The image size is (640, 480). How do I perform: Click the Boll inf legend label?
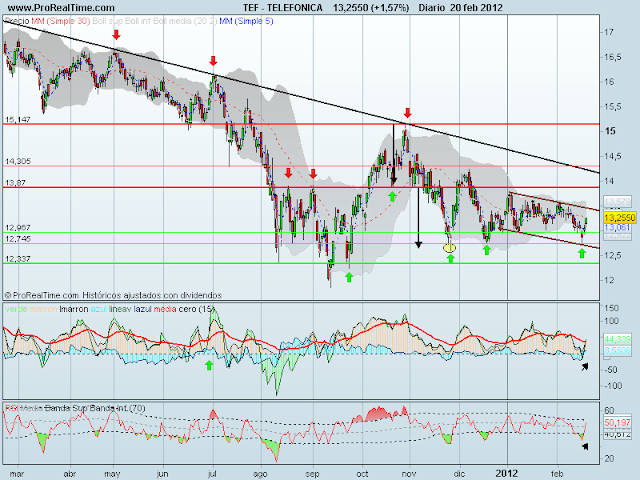click(x=138, y=21)
